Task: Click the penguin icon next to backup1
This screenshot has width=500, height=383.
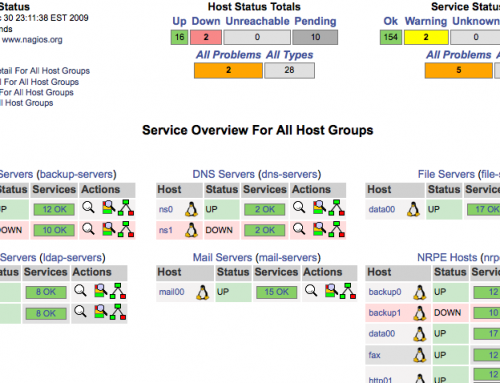Action: click(420, 313)
